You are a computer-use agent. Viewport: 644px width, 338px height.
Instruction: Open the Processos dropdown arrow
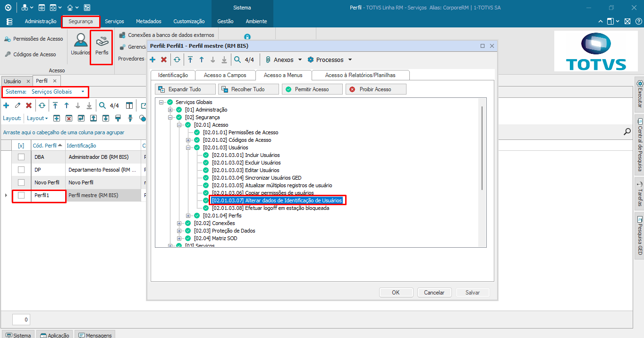pyautogui.click(x=350, y=60)
